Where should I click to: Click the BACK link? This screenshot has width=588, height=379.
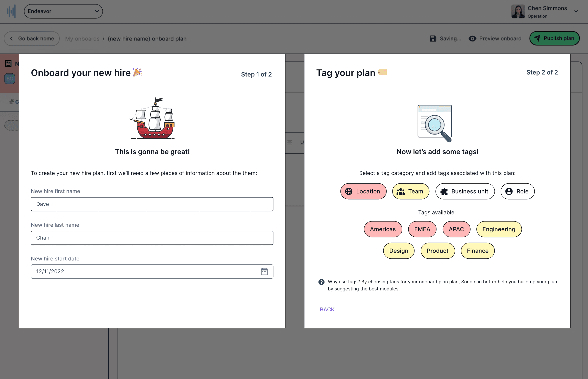tap(327, 309)
